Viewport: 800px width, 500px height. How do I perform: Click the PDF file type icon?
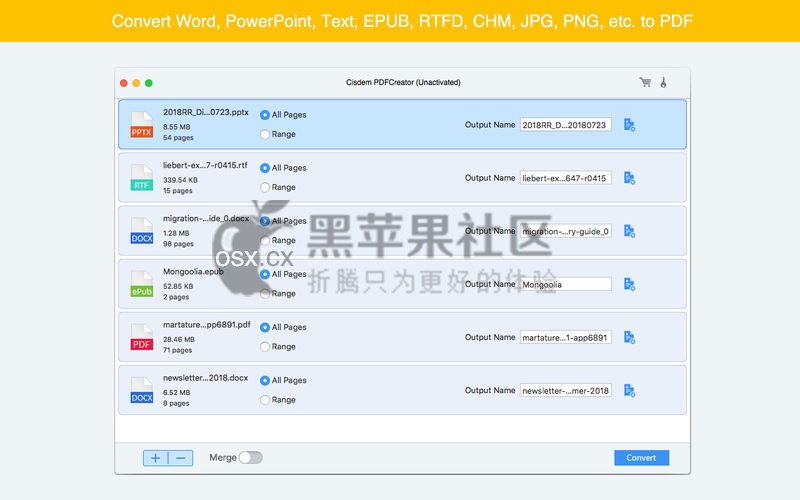point(141,337)
